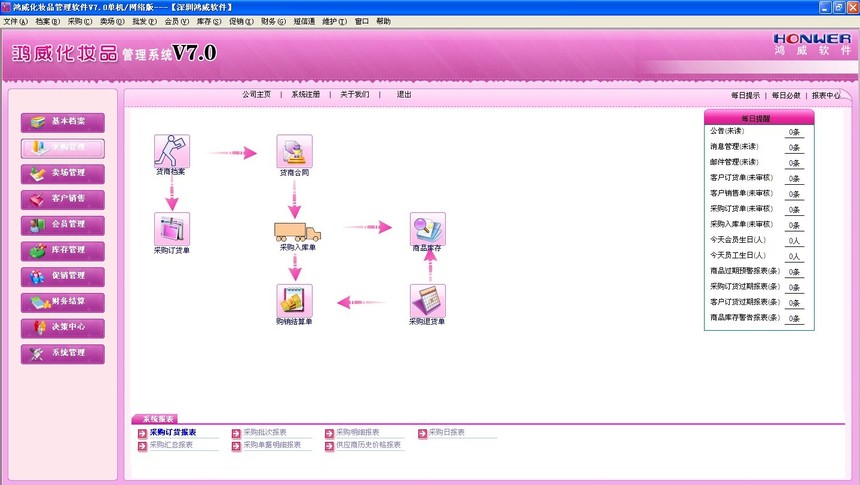Click the 采购订货单(未审核) count

pyautogui.click(x=794, y=210)
